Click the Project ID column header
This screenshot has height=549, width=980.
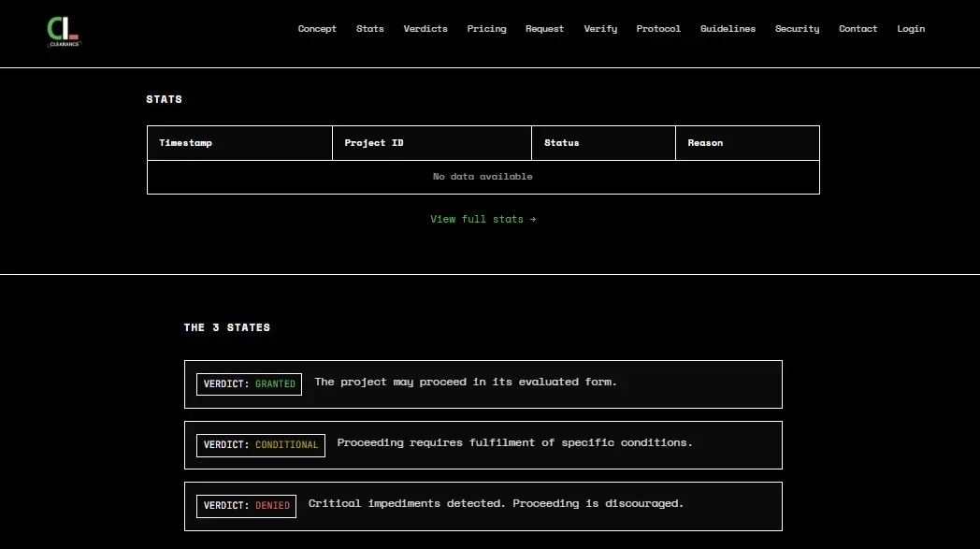click(432, 142)
